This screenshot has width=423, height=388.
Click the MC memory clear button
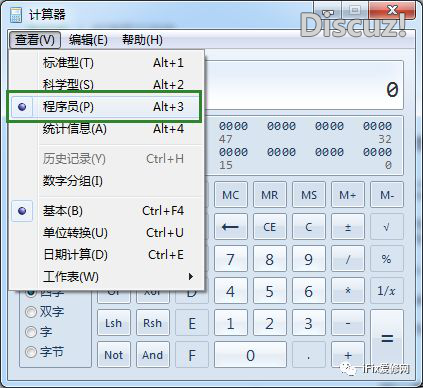click(x=231, y=195)
